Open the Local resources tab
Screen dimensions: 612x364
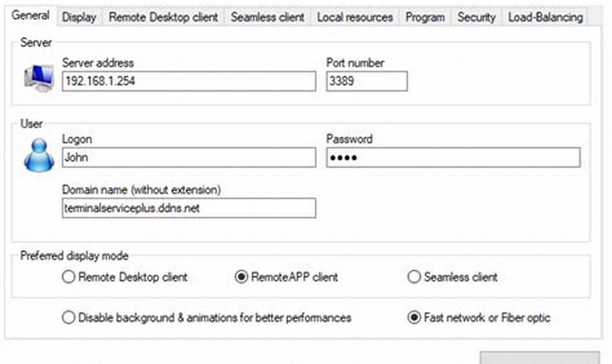(x=356, y=17)
